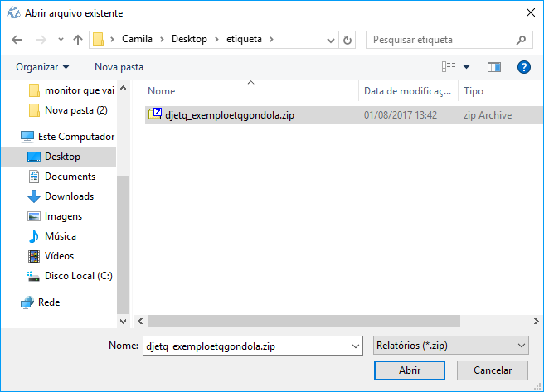Screen dimensions: 544x392
Task: Click the search magnifier icon
Action: 521,40
